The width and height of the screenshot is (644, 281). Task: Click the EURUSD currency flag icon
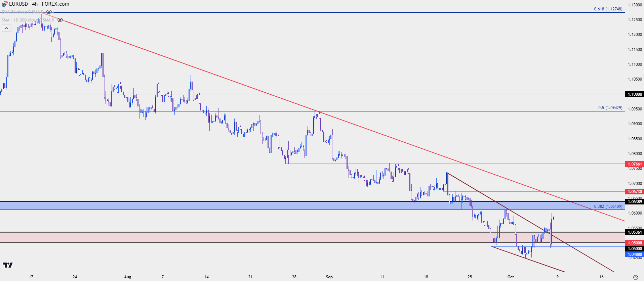tap(4, 4)
